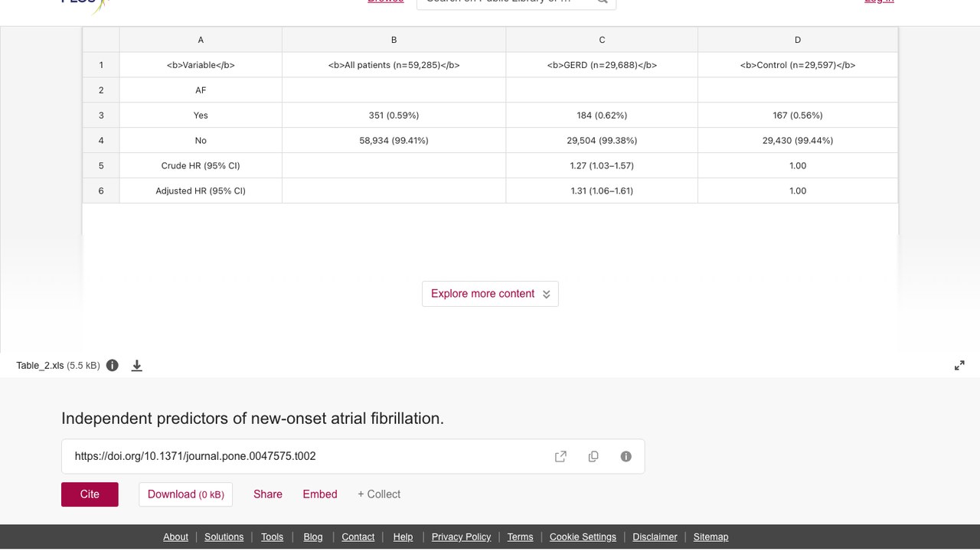Select the cell '29,504 (99.38%)'
This screenshot has height=551, width=980.
(x=602, y=140)
